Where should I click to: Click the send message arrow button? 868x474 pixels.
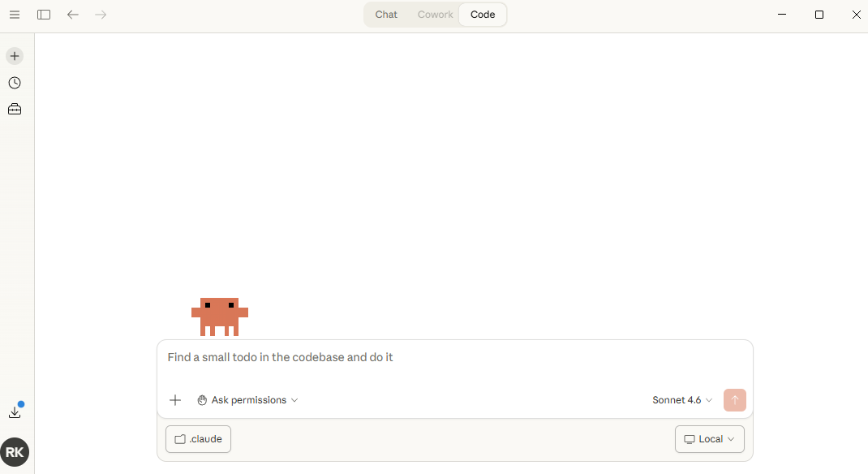click(x=734, y=399)
